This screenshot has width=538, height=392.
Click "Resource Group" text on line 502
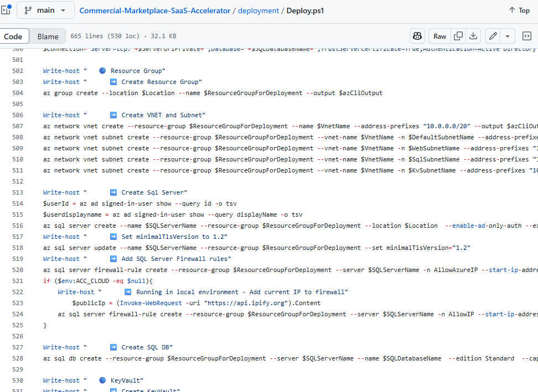pos(136,71)
